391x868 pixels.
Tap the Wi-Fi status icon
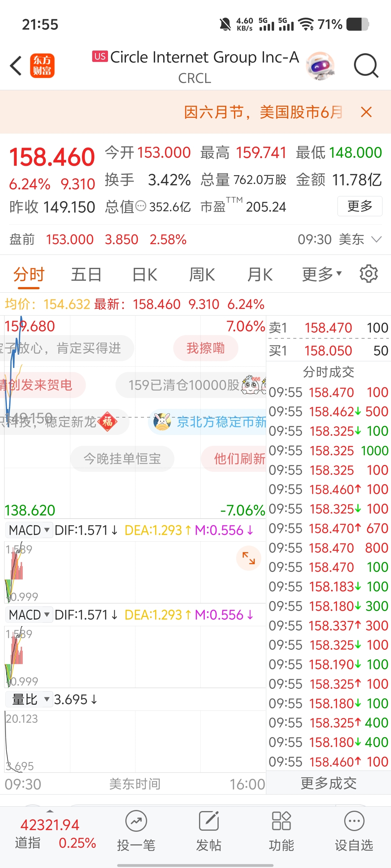306,24
